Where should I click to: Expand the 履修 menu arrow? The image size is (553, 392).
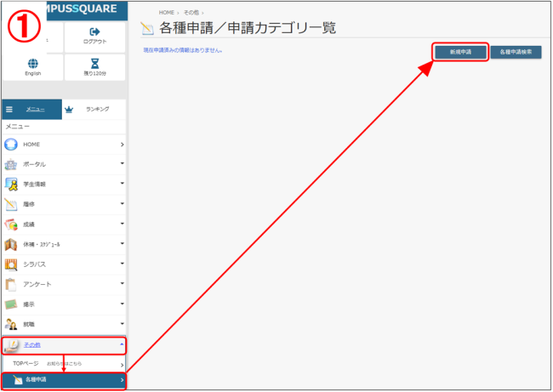(122, 204)
